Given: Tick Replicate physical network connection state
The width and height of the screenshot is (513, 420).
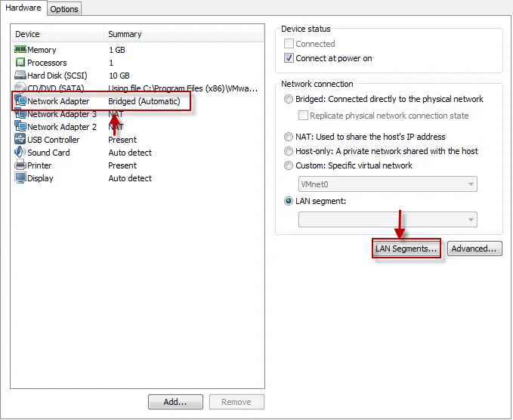Looking at the screenshot, I should pyautogui.click(x=304, y=116).
